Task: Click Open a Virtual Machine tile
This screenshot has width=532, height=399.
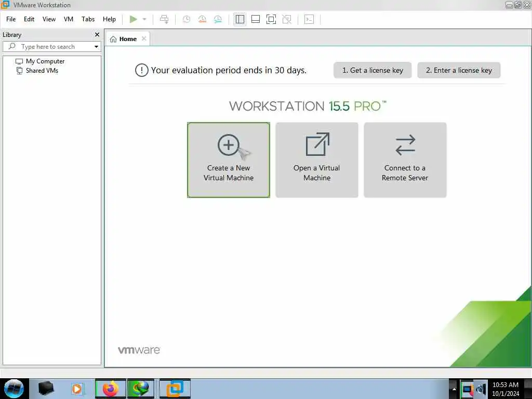Action: pos(316,160)
